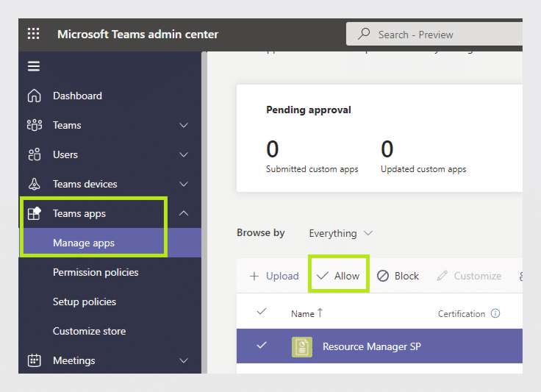The image size is (541, 392).
Task: Click the plus icon beside Upload
Action: tap(254, 276)
